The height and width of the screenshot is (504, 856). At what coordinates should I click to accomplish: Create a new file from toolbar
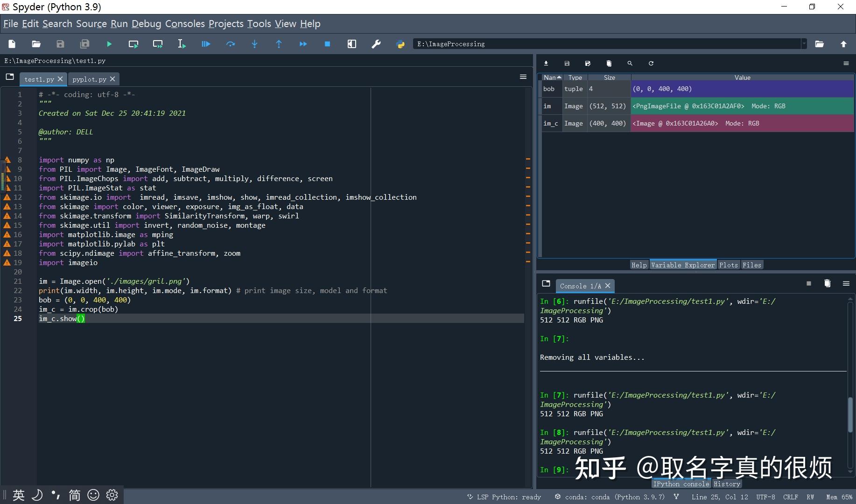click(x=12, y=44)
